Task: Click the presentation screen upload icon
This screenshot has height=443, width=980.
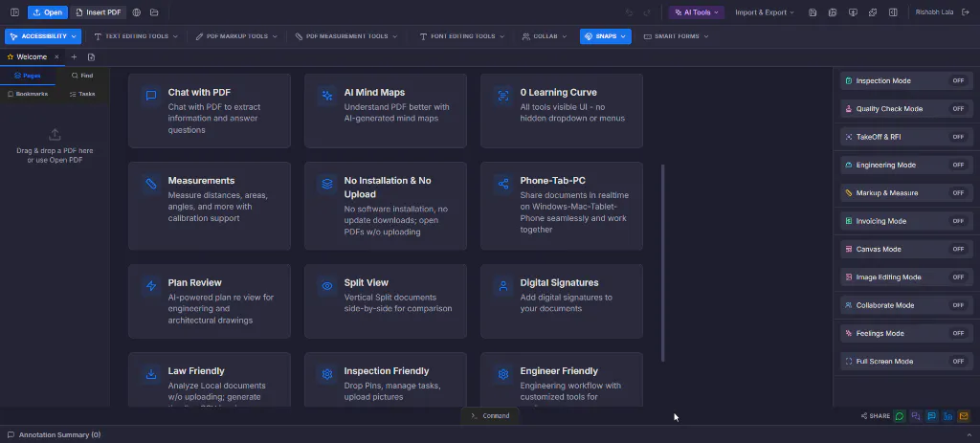Action: tap(853, 12)
